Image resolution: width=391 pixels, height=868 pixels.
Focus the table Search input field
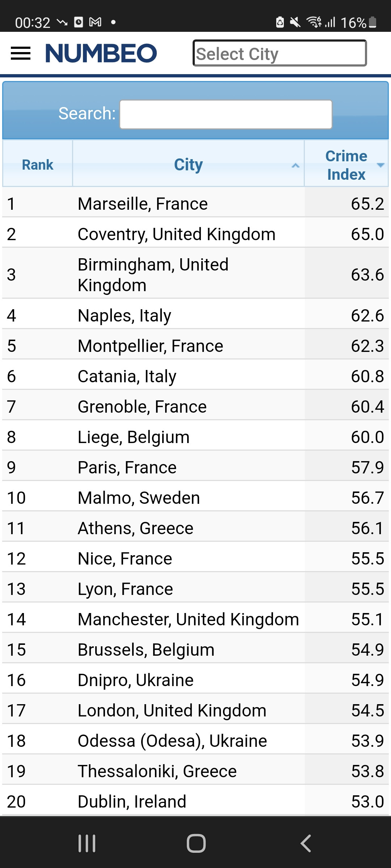[226, 115]
